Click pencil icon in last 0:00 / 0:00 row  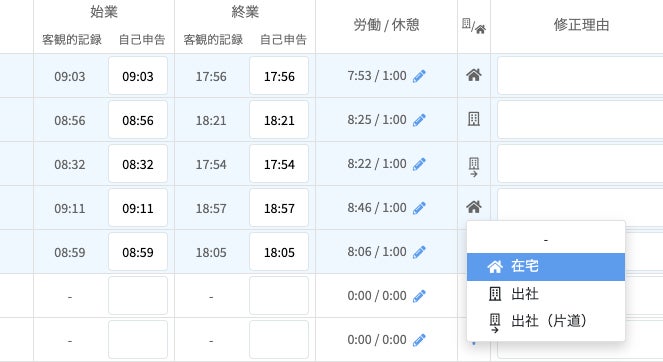click(x=419, y=340)
